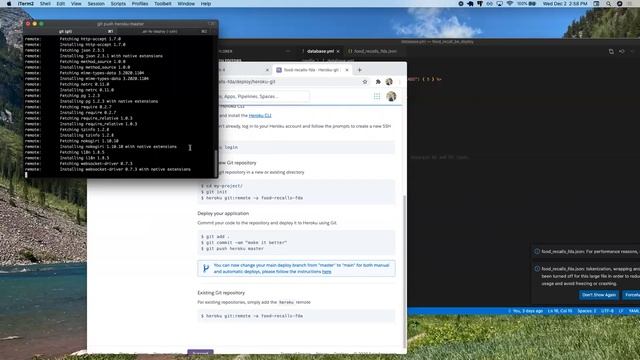
Task: Click the date and time in menu bar
Action: tap(565, 4)
